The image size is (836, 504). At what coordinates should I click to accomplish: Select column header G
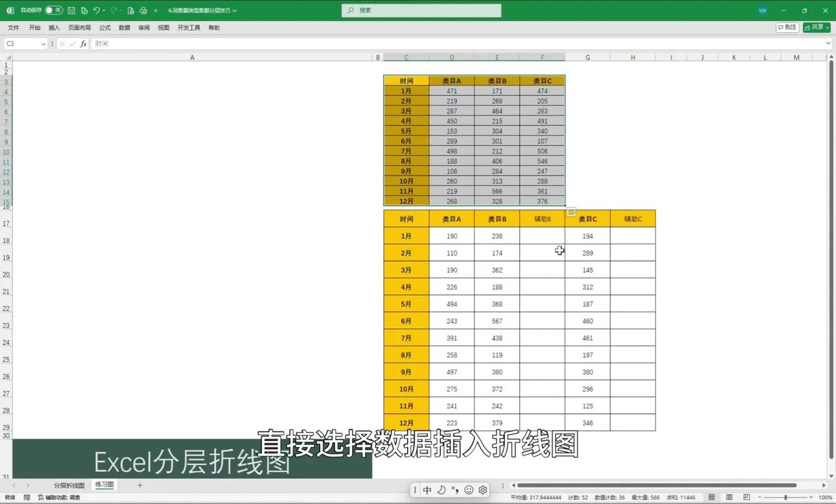point(588,57)
